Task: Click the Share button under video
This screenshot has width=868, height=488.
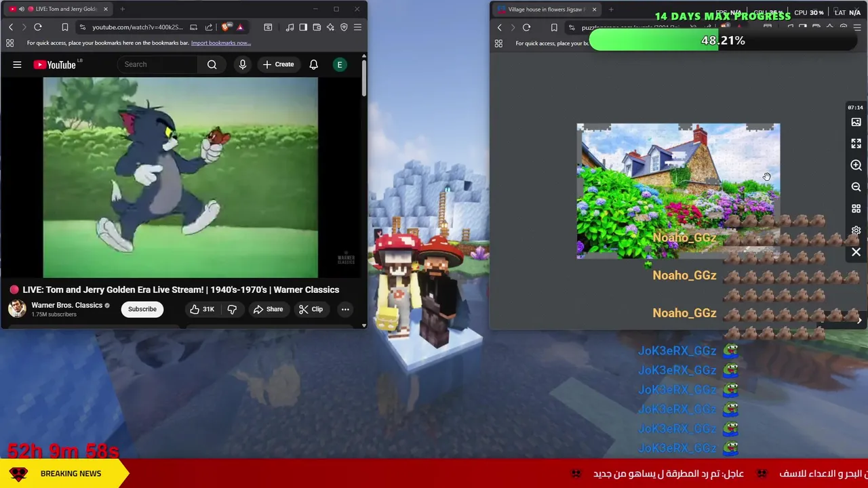Action: tap(268, 309)
